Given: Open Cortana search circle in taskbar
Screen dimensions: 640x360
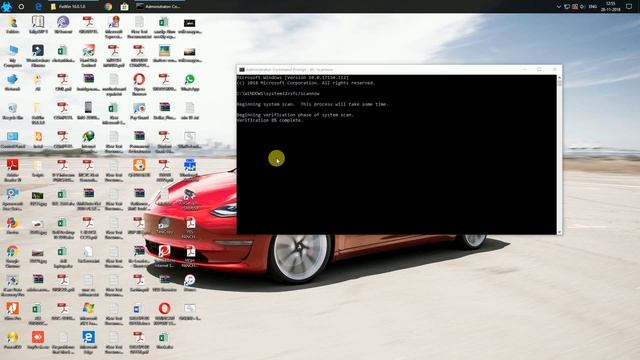Looking at the screenshot, I should coord(21,7).
